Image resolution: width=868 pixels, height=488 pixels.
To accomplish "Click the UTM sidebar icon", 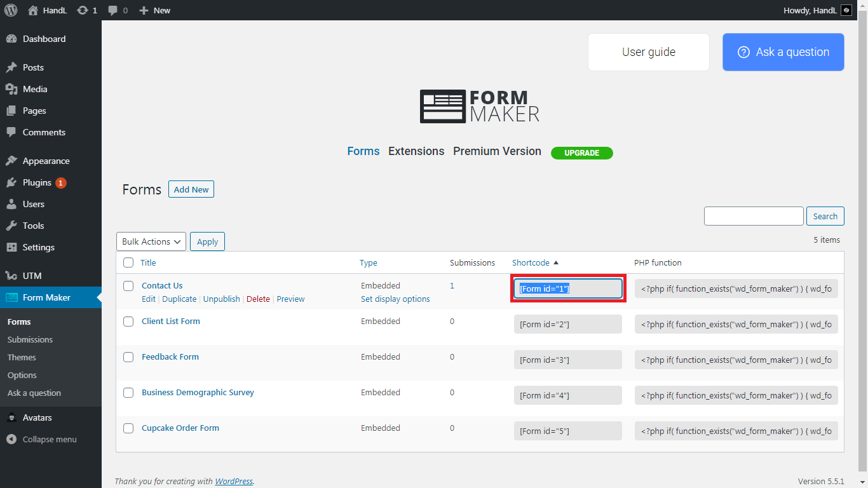I will 11,276.
